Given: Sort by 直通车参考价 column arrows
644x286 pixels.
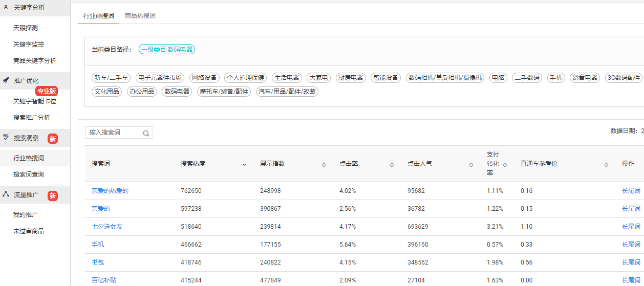Looking at the screenshot, I should coord(606,164).
